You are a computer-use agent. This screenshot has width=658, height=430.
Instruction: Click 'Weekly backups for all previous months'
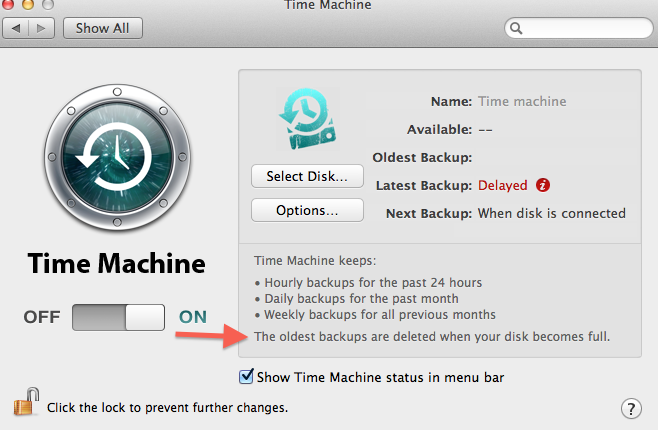pos(380,315)
